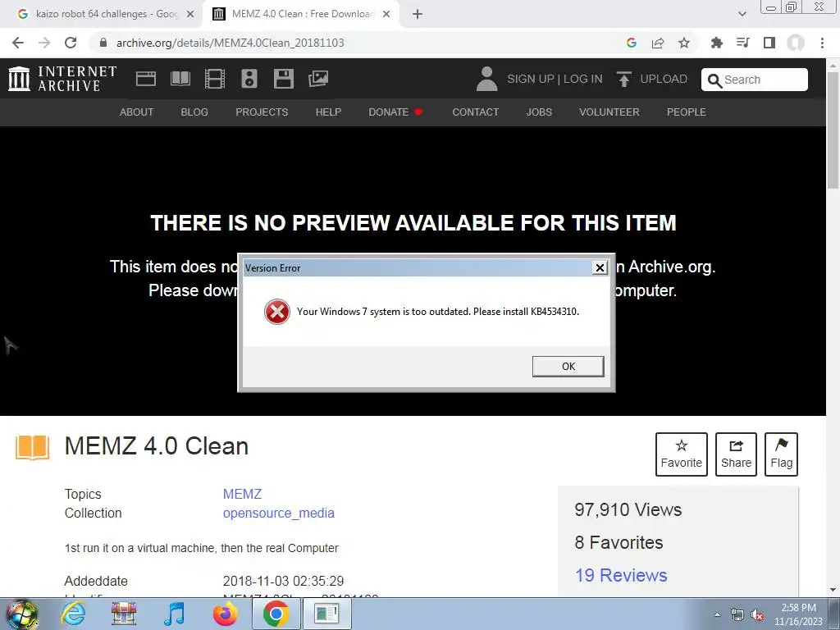Open the Video film strip icon
The width and height of the screenshot is (840, 630).
(214, 79)
